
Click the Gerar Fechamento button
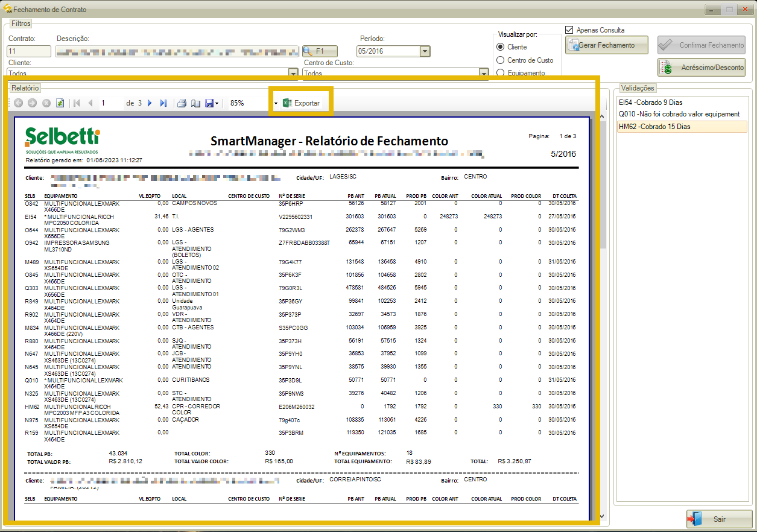606,45
